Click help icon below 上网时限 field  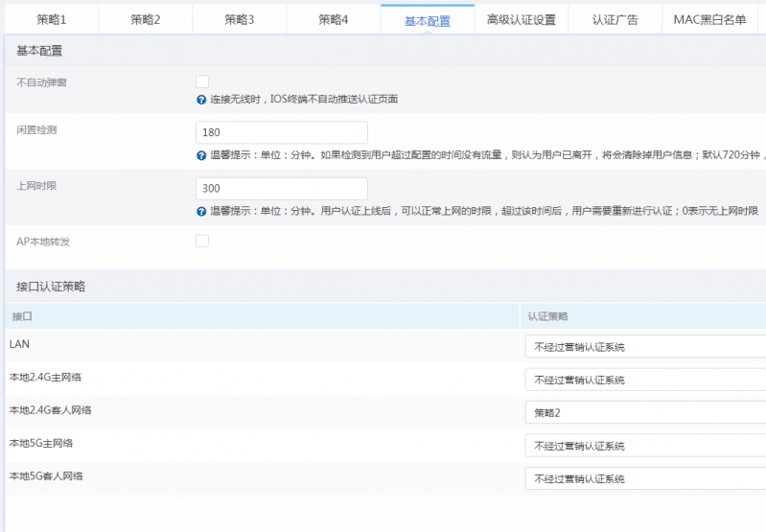tap(201, 211)
